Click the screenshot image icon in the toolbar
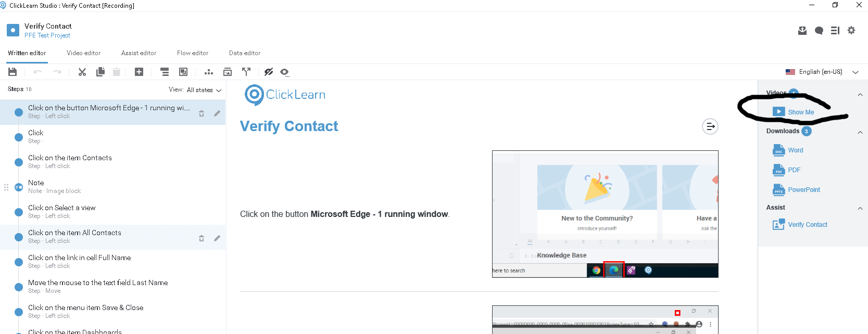Image resolution: width=868 pixels, height=334 pixels. pyautogui.click(x=228, y=72)
